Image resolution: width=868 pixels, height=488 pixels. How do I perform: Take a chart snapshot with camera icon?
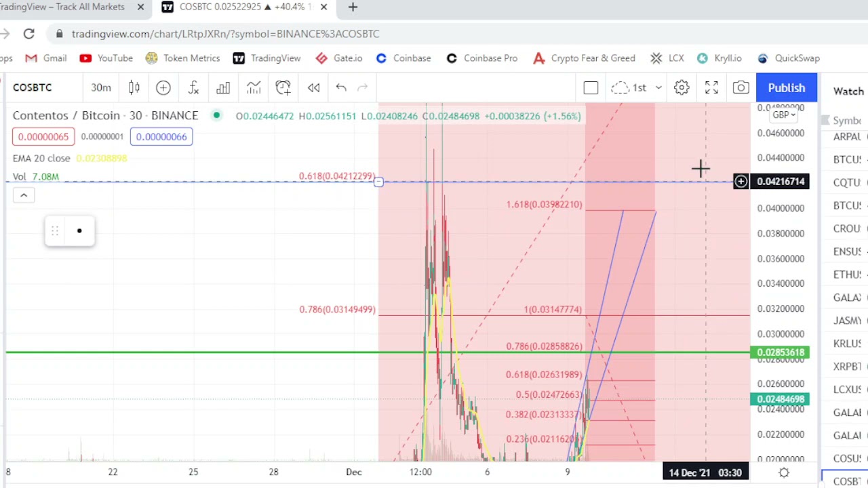(x=741, y=87)
